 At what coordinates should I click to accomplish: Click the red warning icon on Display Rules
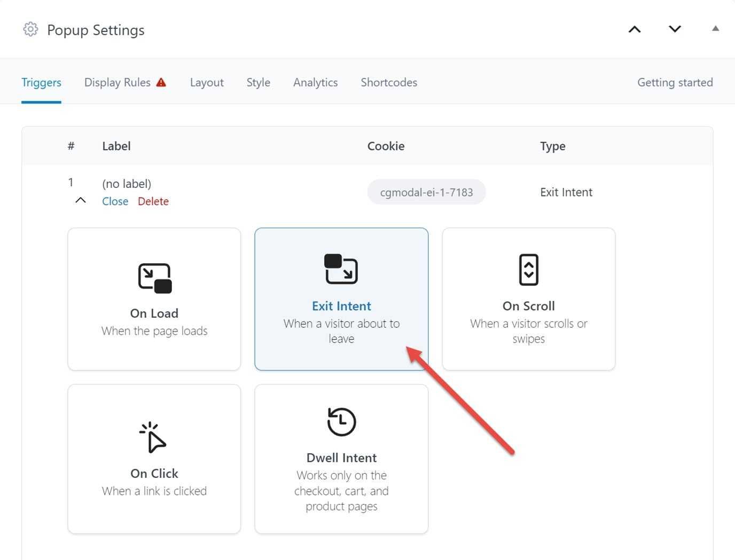161,82
